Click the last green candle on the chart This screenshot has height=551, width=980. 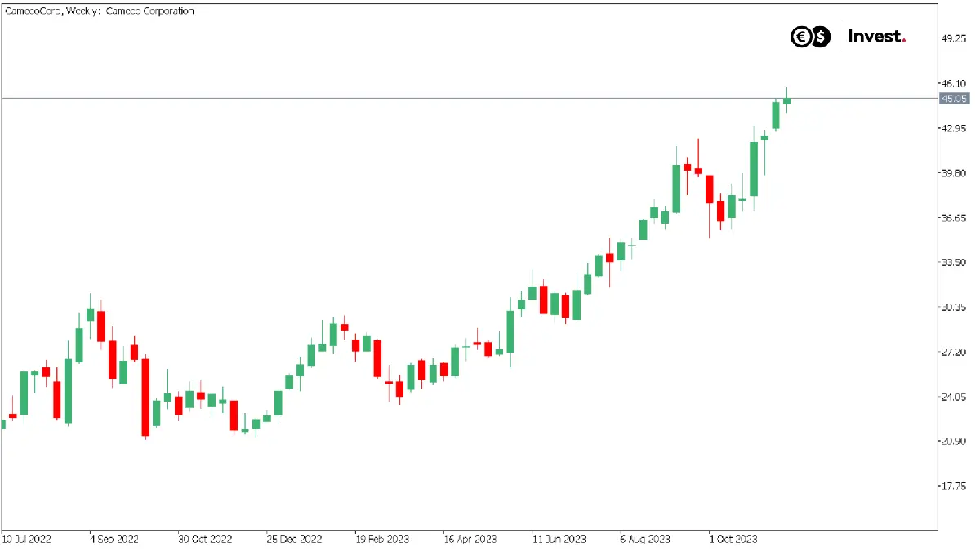(787, 101)
